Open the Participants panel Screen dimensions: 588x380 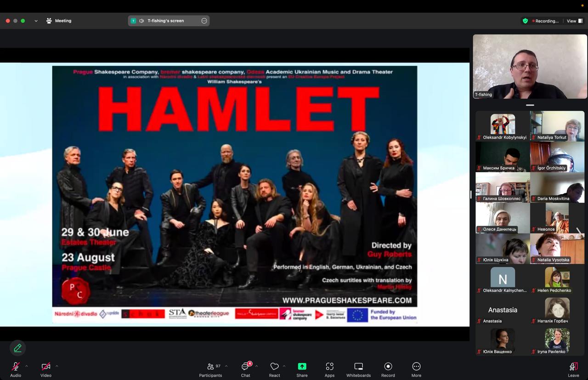[x=210, y=367]
